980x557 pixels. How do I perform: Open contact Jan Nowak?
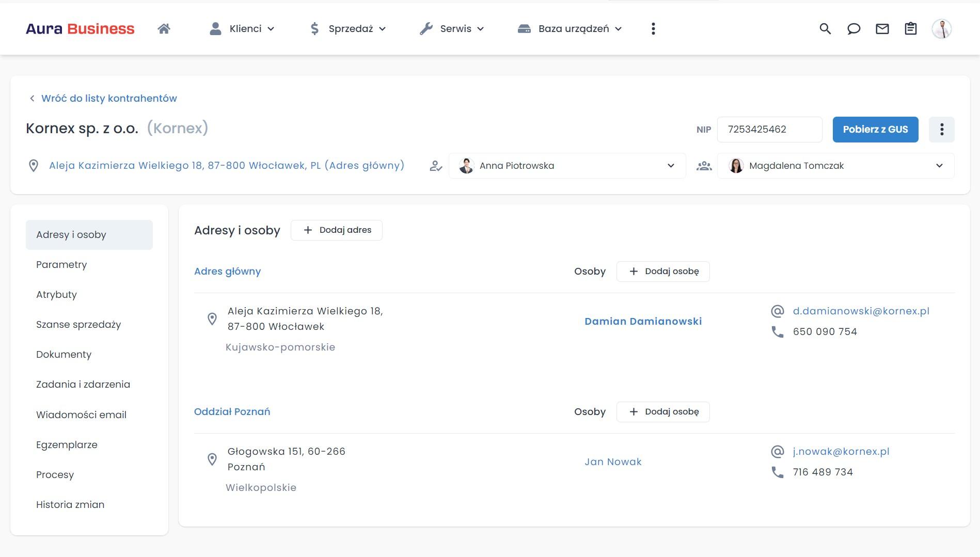click(613, 461)
